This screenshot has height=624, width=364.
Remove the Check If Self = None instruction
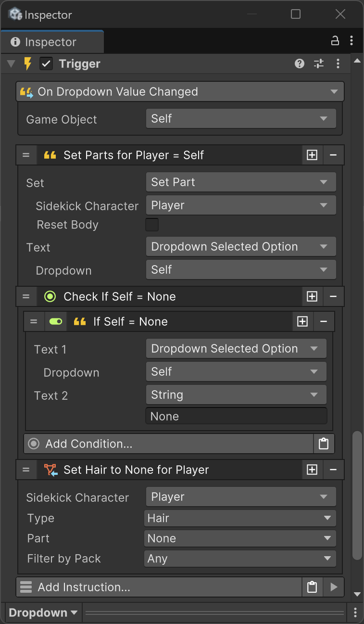click(333, 296)
